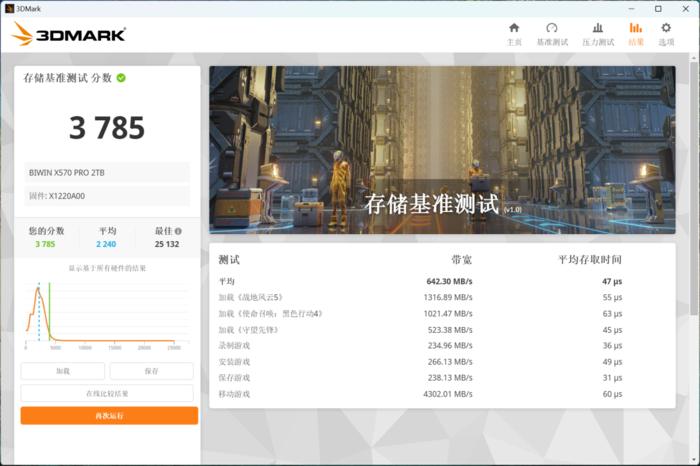Click the 266.13 MB/s bandwidth value

point(450,362)
